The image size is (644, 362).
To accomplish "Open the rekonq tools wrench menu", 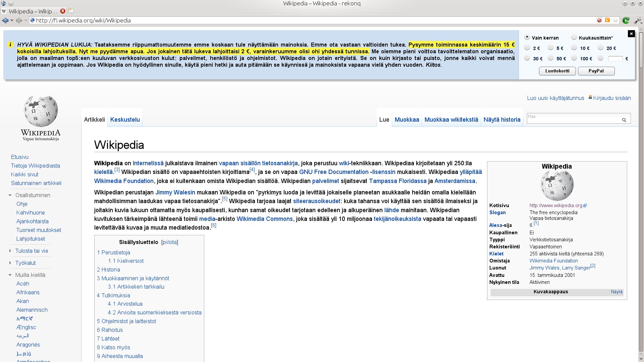I will click(x=637, y=20).
